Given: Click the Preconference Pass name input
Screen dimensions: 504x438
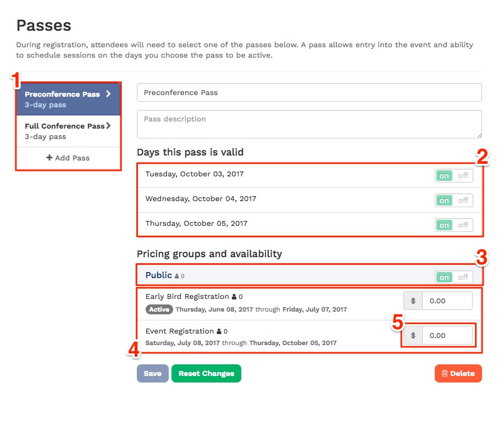Looking at the screenshot, I should [309, 92].
